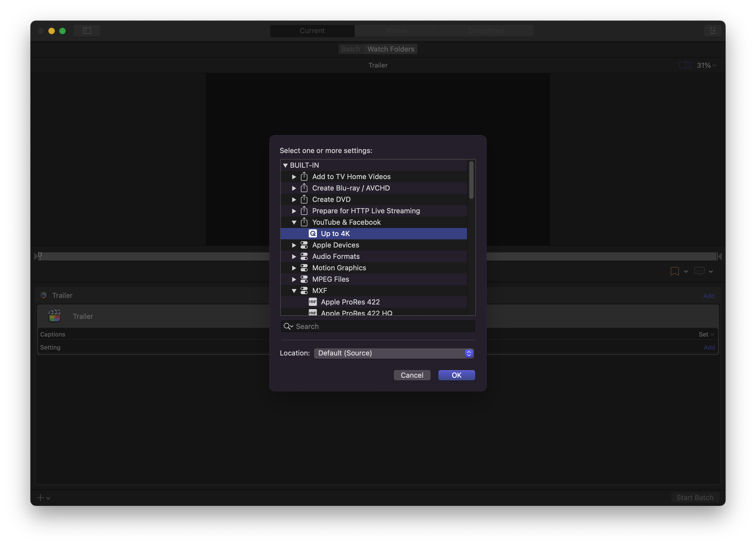The width and height of the screenshot is (756, 546).
Task: Click the playhead on the timeline scrubber
Action: point(40,256)
